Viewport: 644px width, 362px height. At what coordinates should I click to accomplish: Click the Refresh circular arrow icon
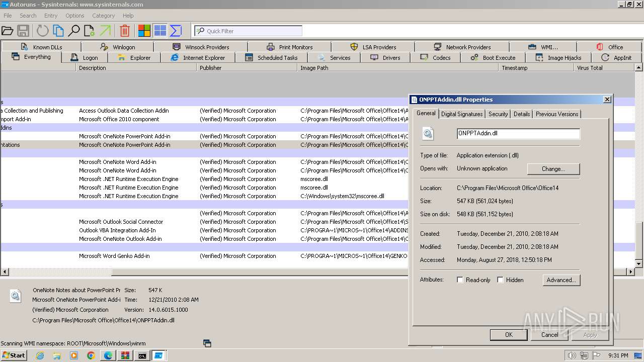click(43, 31)
